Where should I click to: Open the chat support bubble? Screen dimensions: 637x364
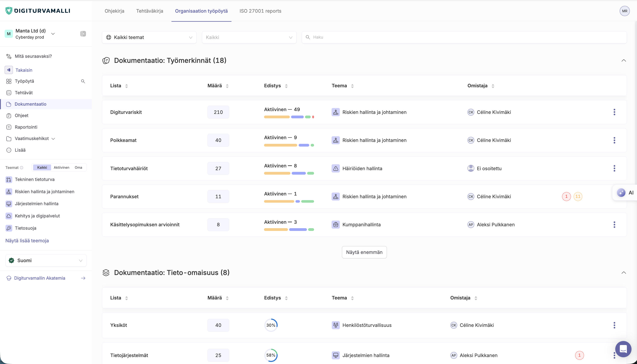[623, 349]
